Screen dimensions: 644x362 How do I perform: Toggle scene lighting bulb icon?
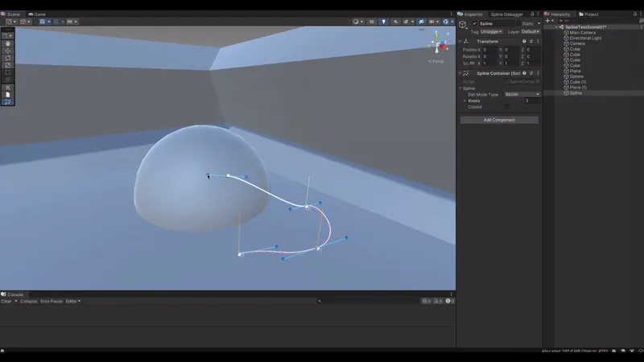384,22
